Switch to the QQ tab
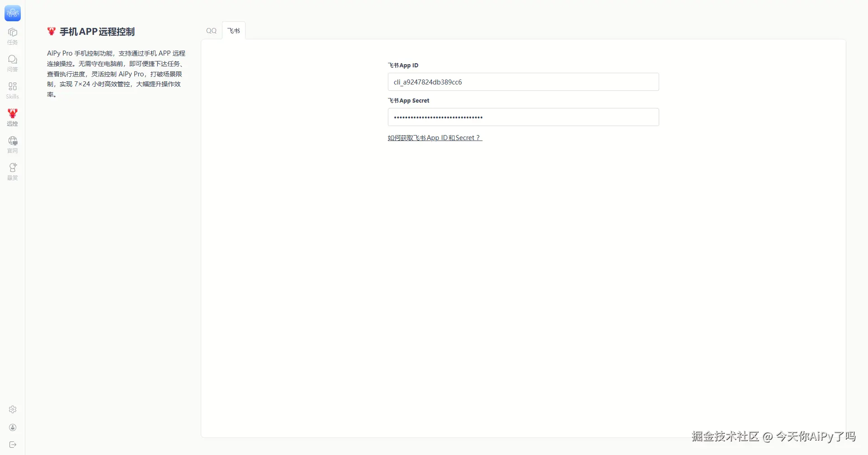 point(211,31)
